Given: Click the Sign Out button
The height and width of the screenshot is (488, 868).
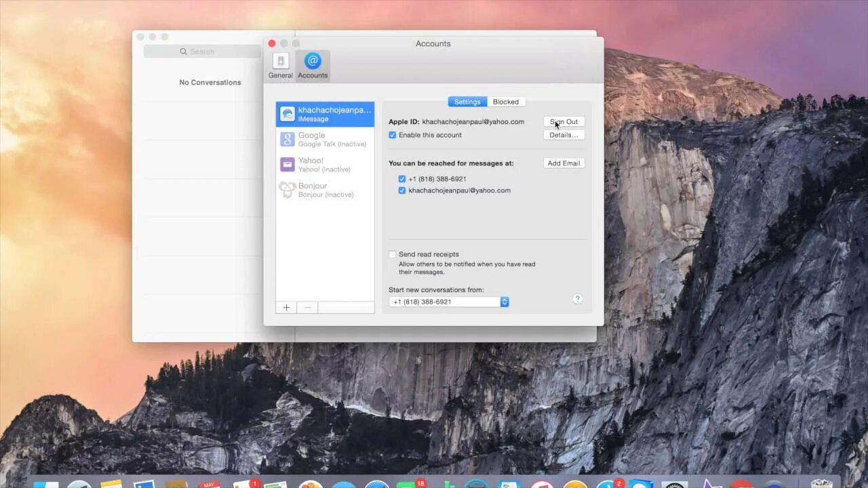Looking at the screenshot, I should pos(564,122).
